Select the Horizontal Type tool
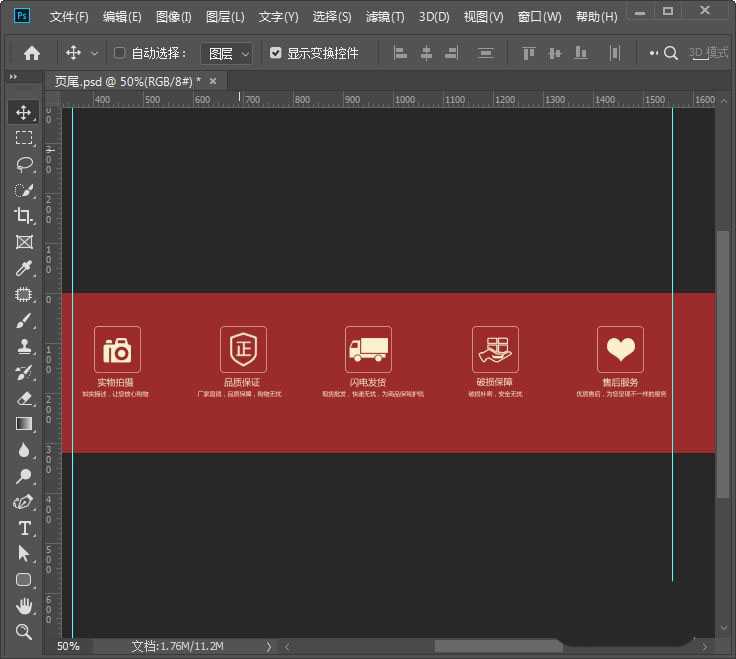 coord(24,528)
